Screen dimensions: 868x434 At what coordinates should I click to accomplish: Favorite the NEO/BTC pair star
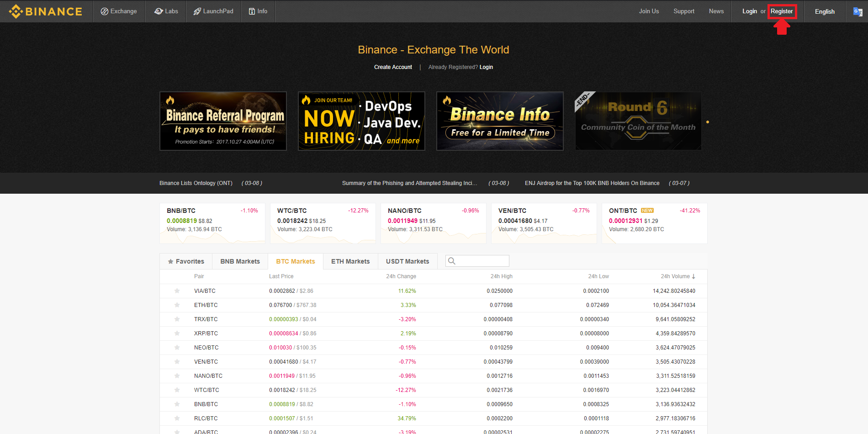coord(177,348)
